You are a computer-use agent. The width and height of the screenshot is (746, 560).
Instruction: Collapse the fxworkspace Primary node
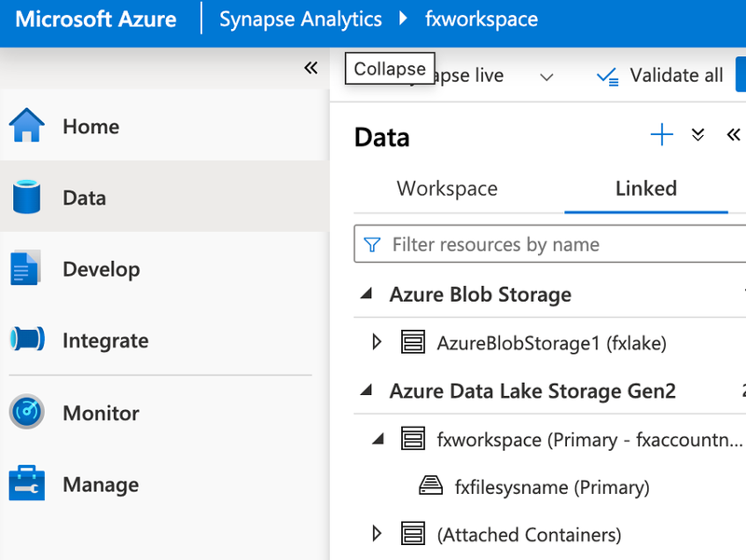click(x=379, y=439)
